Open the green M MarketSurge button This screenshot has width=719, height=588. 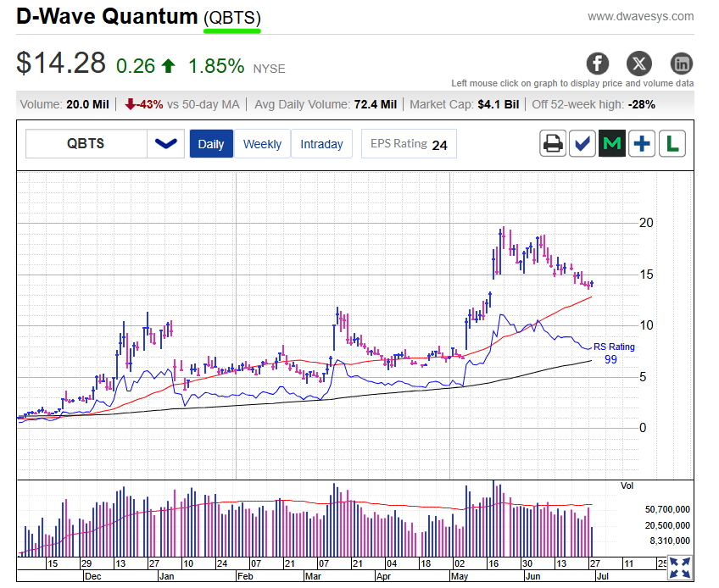click(x=611, y=144)
